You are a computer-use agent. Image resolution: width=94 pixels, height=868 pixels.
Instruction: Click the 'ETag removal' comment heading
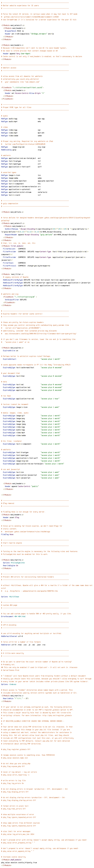click(x=7, y=503)
